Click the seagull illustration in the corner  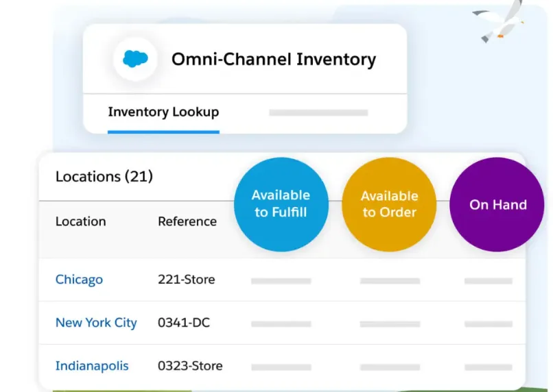[x=499, y=22]
